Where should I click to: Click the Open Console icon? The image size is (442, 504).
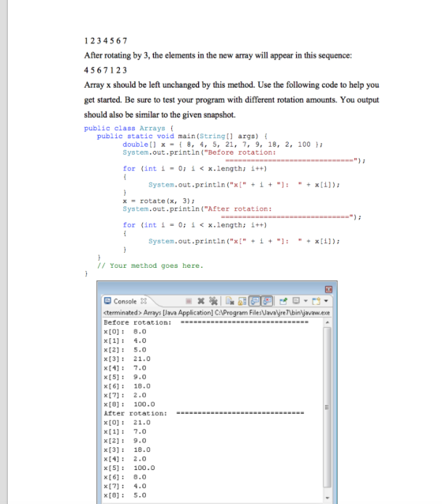pyautogui.click(x=316, y=301)
